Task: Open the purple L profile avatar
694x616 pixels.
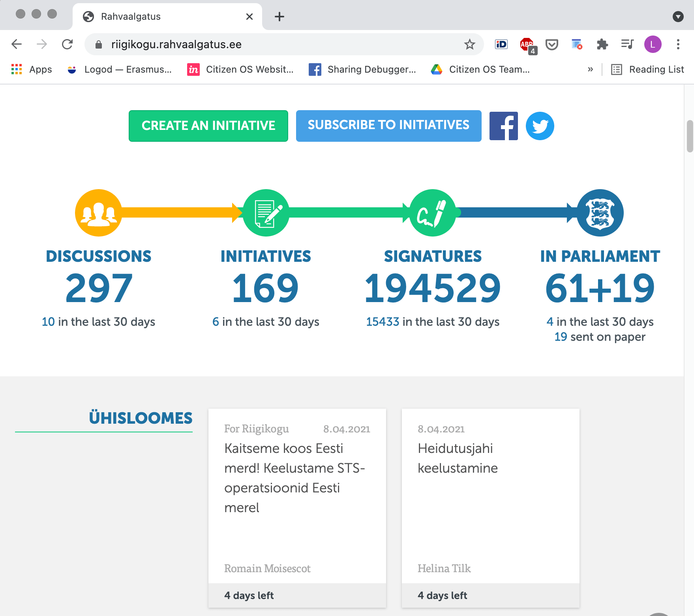Action: pyautogui.click(x=653, y=44)
